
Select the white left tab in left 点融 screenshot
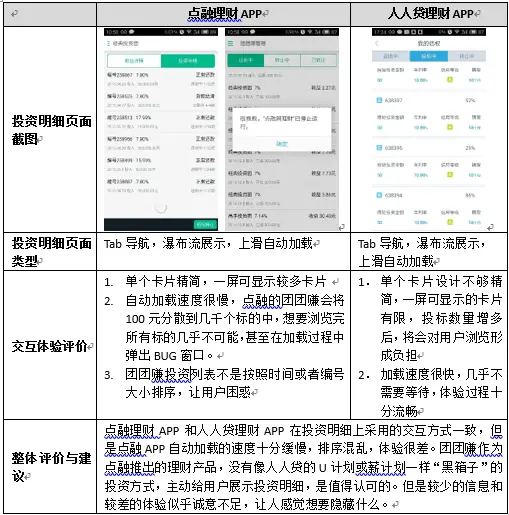(x=134, y=61)
